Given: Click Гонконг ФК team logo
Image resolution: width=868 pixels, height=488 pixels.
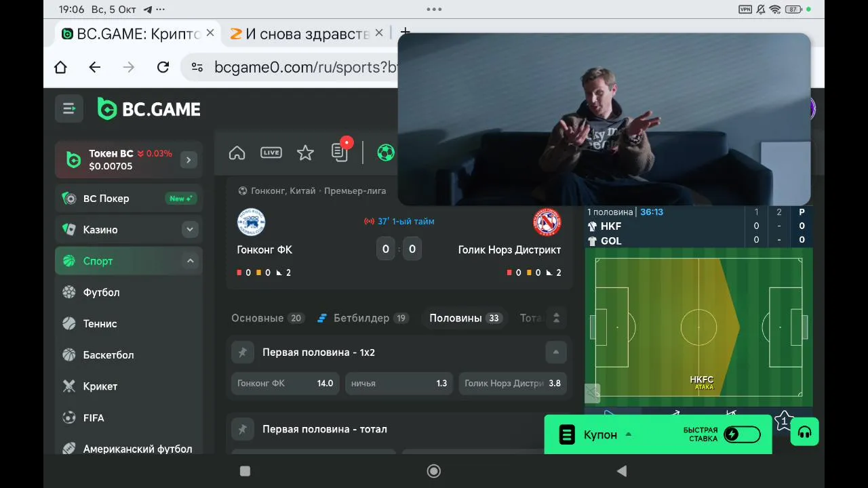Looking at the screenshot, I should tap(251, 222).
